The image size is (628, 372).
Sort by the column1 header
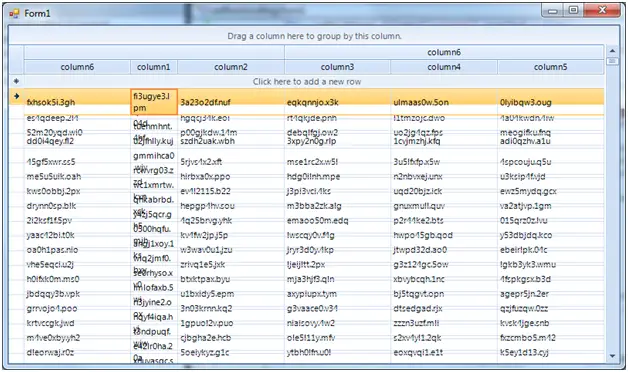pyautogui.click(x=154, y=67)
